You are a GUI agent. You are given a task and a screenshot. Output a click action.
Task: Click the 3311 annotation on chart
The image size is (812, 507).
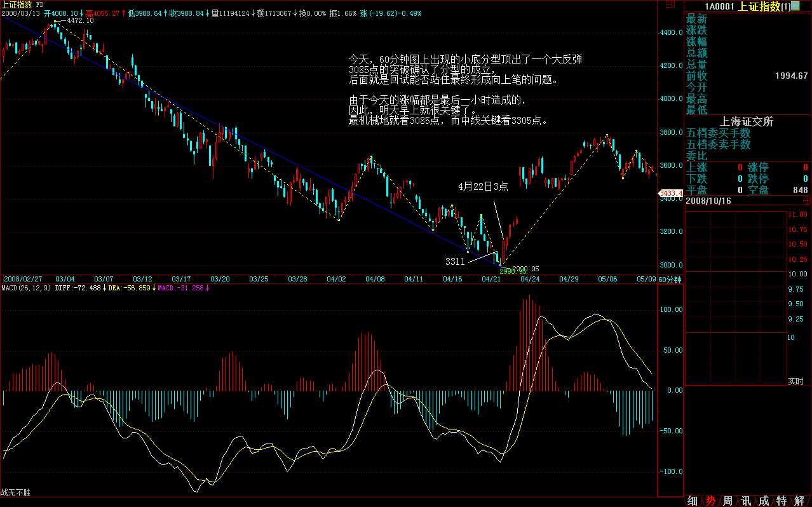click(455, 261)
